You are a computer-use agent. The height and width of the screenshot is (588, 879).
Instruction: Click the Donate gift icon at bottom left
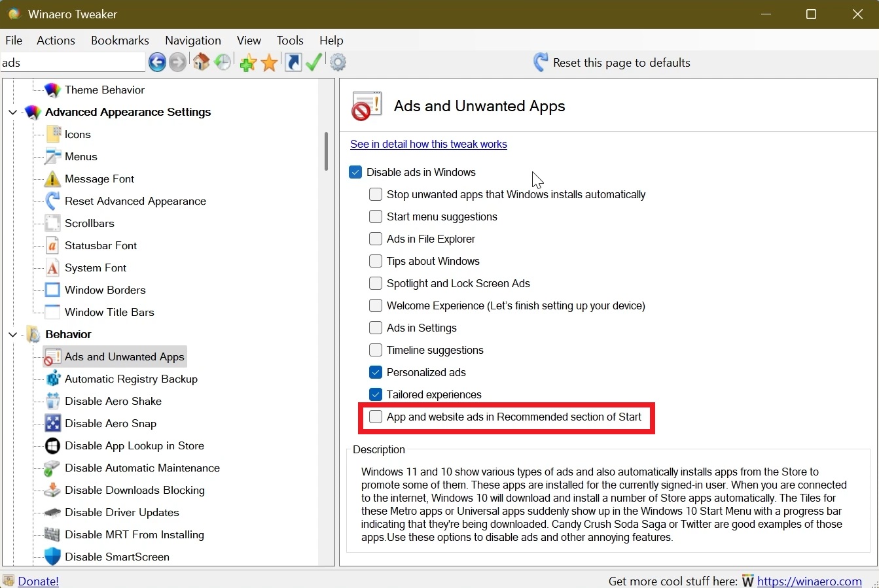pyautogui.click(x=9, y=581)
